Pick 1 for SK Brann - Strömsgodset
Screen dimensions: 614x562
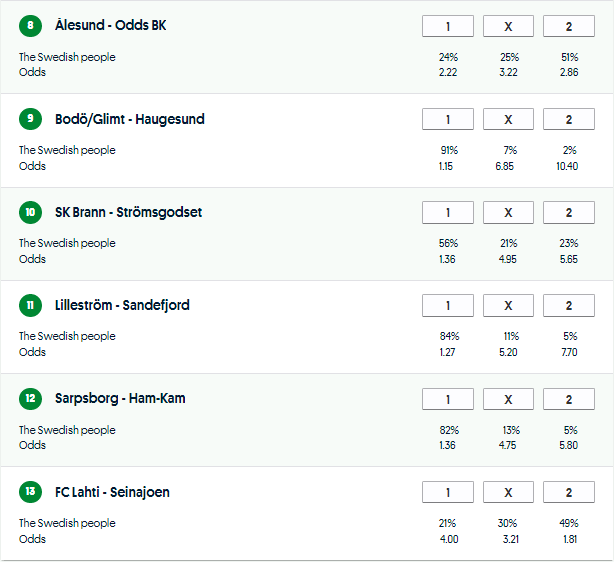(448, 213)
